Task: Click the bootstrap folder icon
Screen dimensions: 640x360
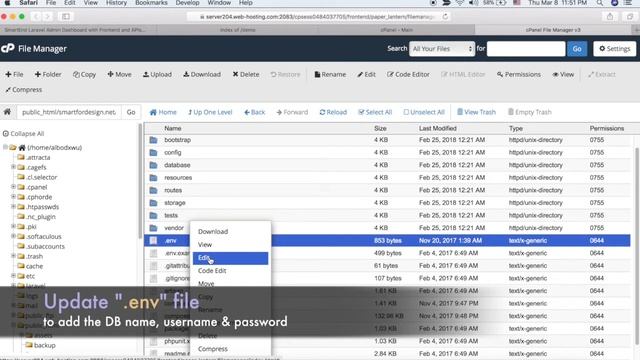Action: tap(153, 140)
